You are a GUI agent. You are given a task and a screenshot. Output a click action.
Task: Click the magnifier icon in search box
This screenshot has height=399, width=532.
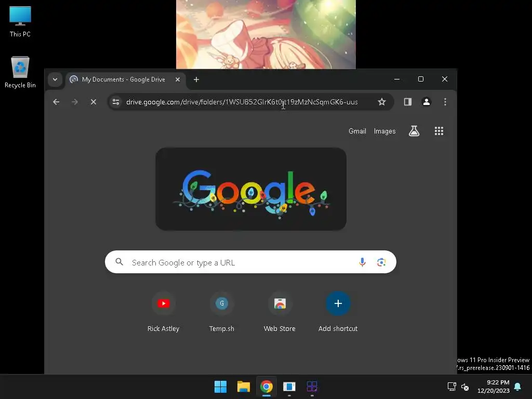click(x=119, y=262)
